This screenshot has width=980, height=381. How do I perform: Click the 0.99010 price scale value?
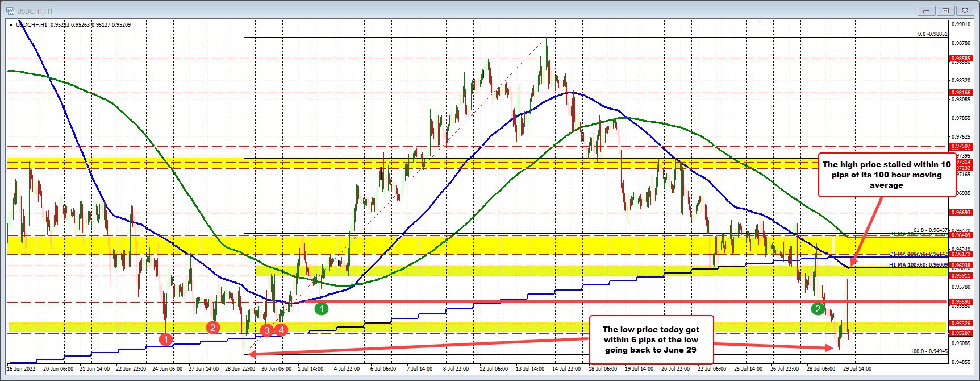click(x=961, y=24)
